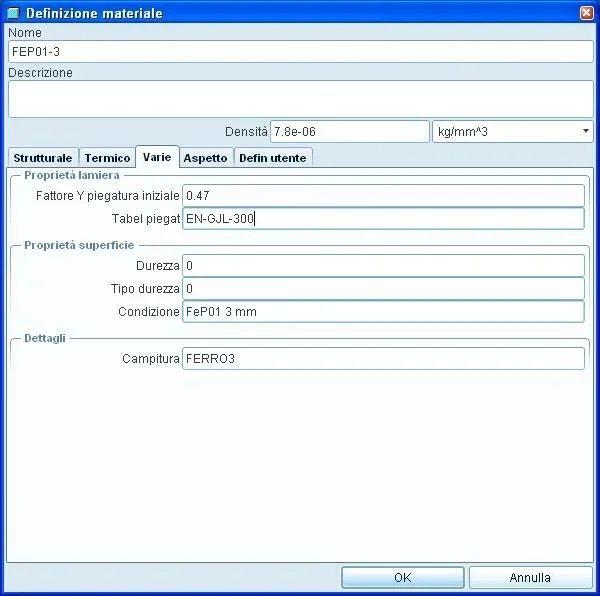Click inside the empty Descrizione text area
Screen dimensions: 600x596
(x=301, y=99)
